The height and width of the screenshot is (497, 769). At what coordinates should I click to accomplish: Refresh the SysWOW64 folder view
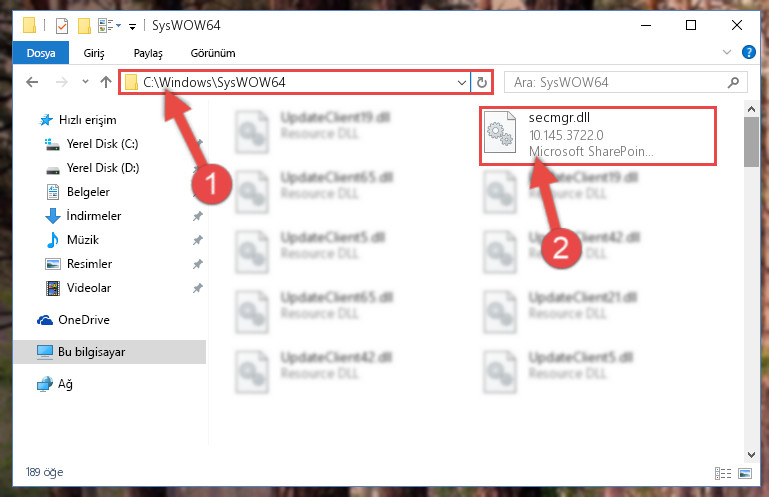point(482,82)
